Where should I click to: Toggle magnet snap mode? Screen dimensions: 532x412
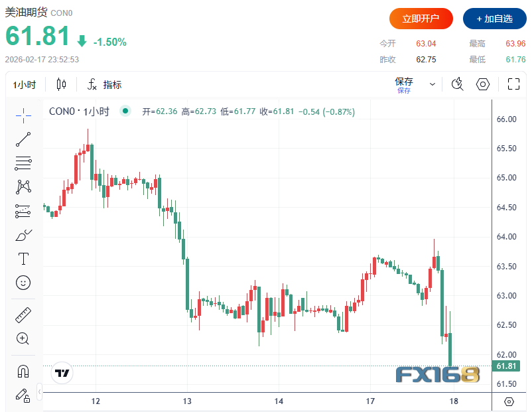tap(23, 371)
